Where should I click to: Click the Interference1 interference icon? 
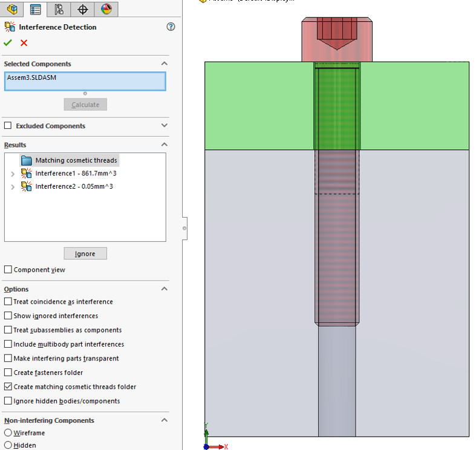point(27,174)
